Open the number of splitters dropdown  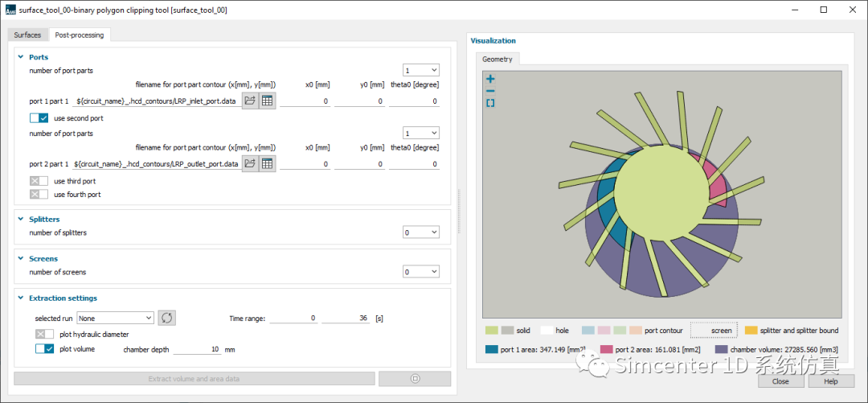pos(421,232)
